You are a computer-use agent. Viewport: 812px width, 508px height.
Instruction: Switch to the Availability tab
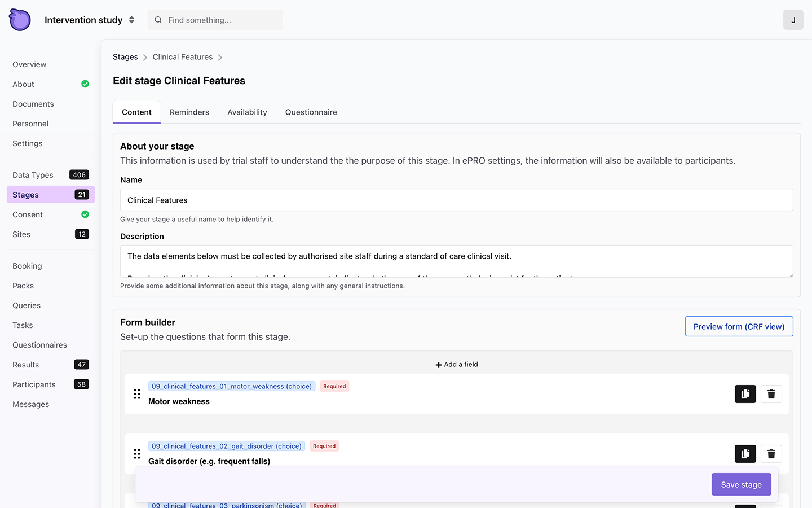(247, 112)
